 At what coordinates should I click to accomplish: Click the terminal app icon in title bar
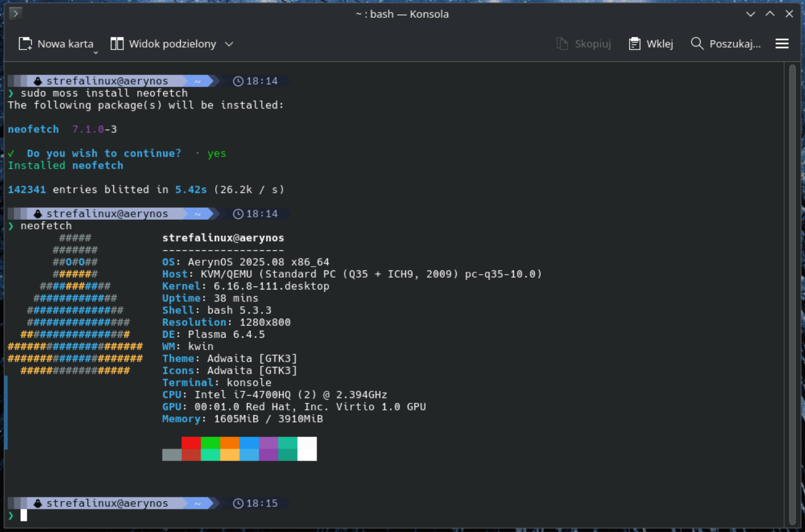point(16,13)
